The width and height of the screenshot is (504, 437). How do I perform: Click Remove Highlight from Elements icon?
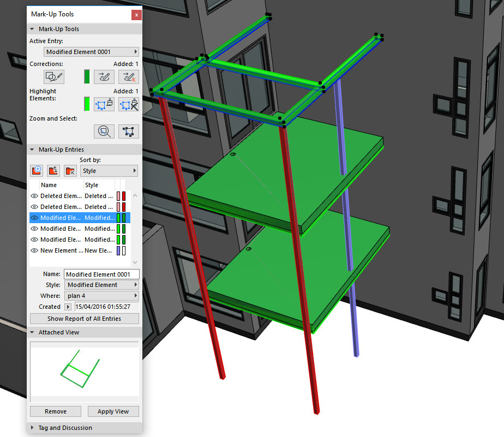click(x=129, y=104)
